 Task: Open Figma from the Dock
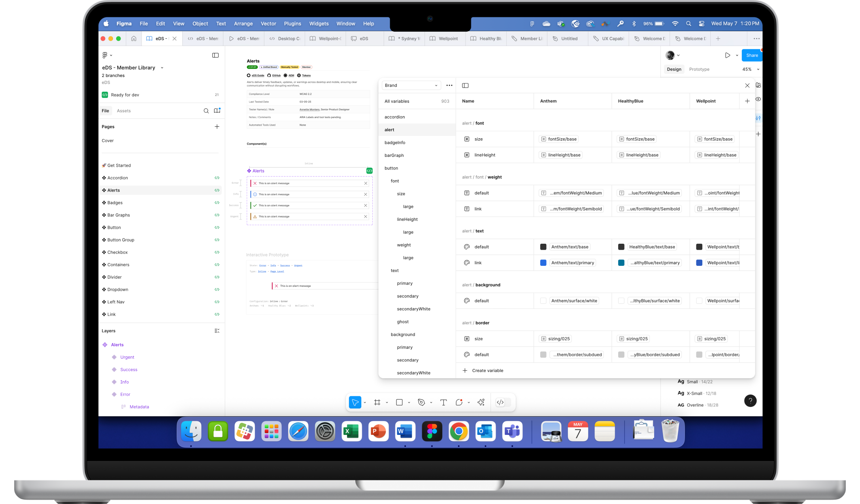coord(432,431)
